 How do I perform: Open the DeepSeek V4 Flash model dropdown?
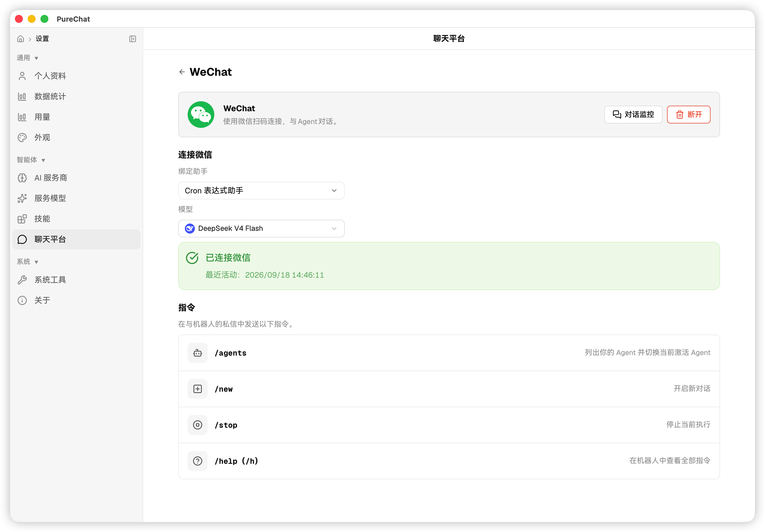coord(261,228)
